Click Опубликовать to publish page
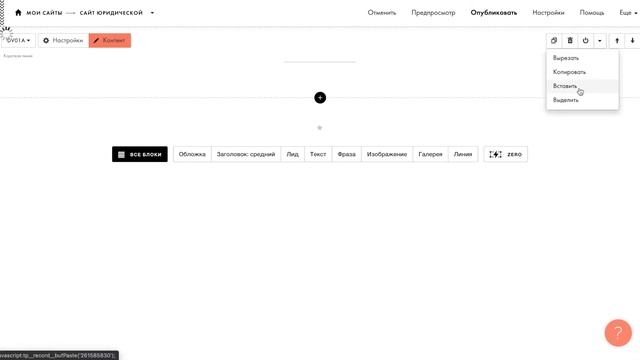 [x=493, y=13]
